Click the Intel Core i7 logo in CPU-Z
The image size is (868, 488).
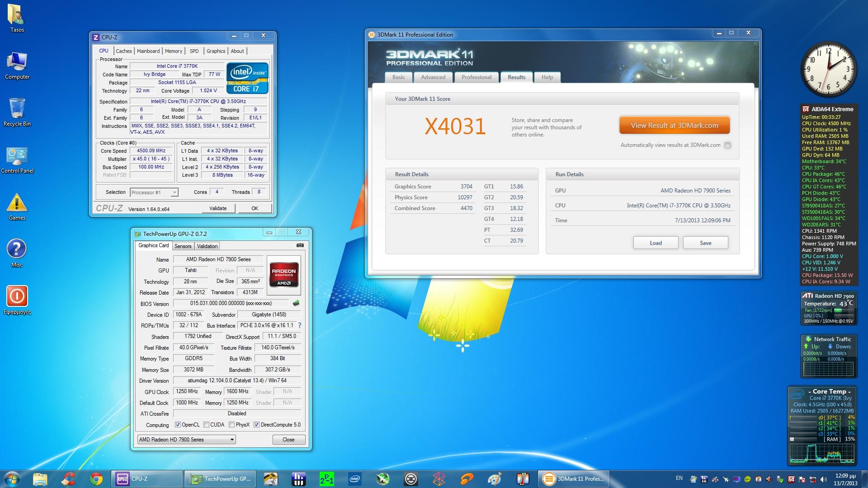[x=247, y=78]
